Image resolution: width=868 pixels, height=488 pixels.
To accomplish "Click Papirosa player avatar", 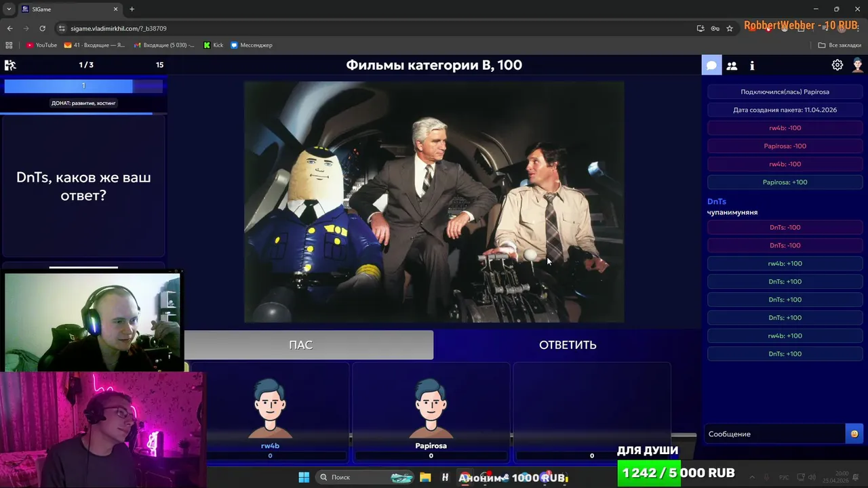I will [x=431, y=408].
